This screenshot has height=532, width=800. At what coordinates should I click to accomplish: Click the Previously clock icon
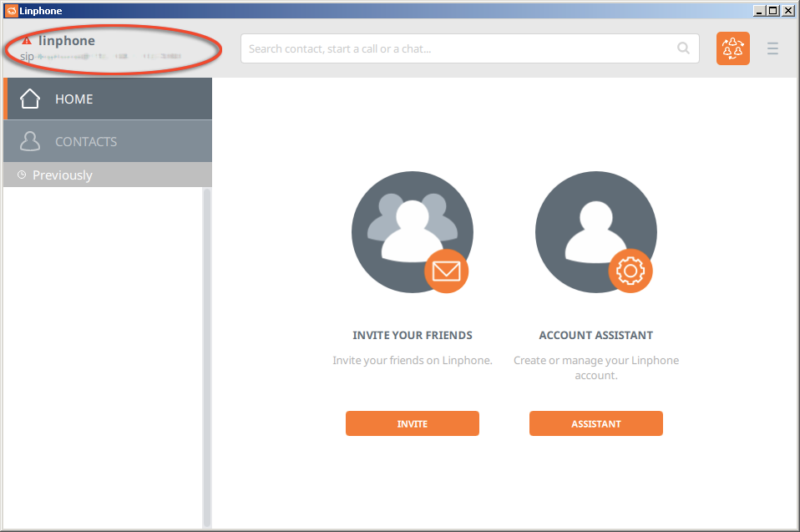[x=22, y=175]
